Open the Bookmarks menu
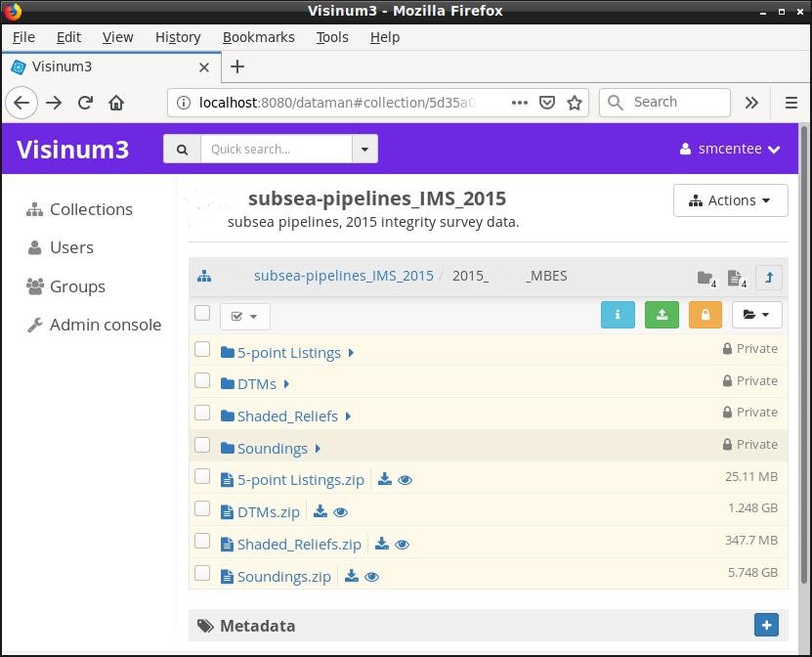Image resolution: width=812 pixels, height=657 pixels. [258, 37]
